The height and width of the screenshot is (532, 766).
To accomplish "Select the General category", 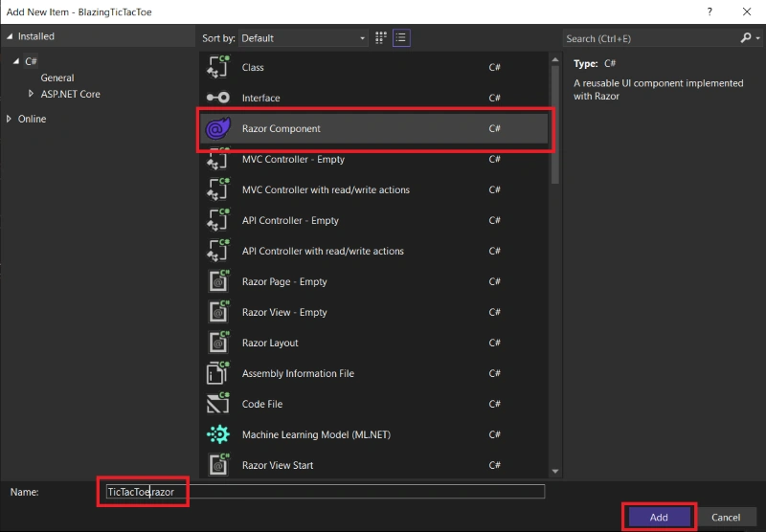I will 57,78.
